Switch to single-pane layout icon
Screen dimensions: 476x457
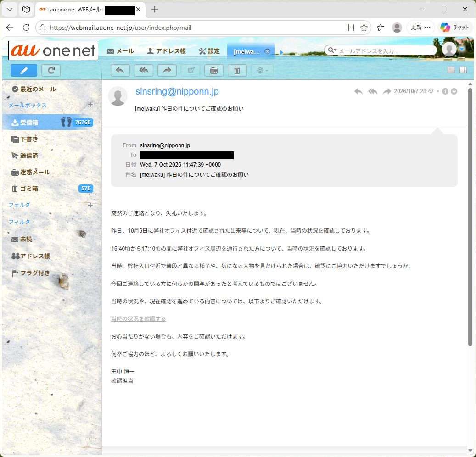coord(451,70)
